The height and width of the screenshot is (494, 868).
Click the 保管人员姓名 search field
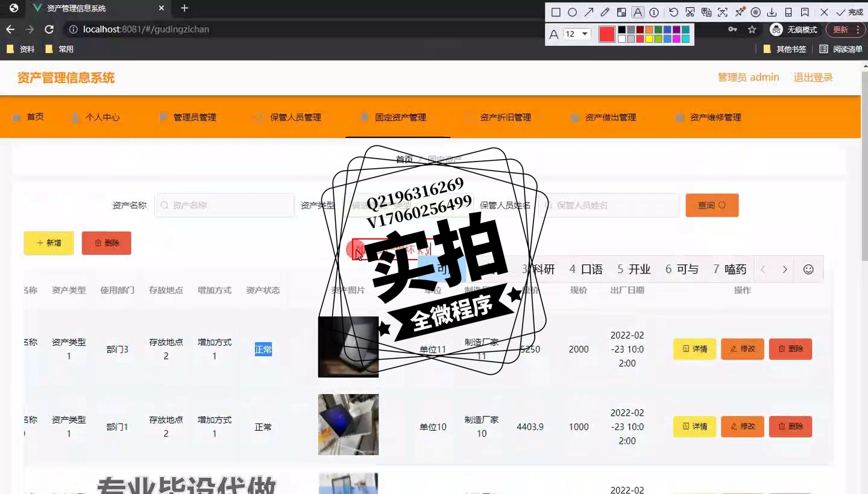[609, 205]
